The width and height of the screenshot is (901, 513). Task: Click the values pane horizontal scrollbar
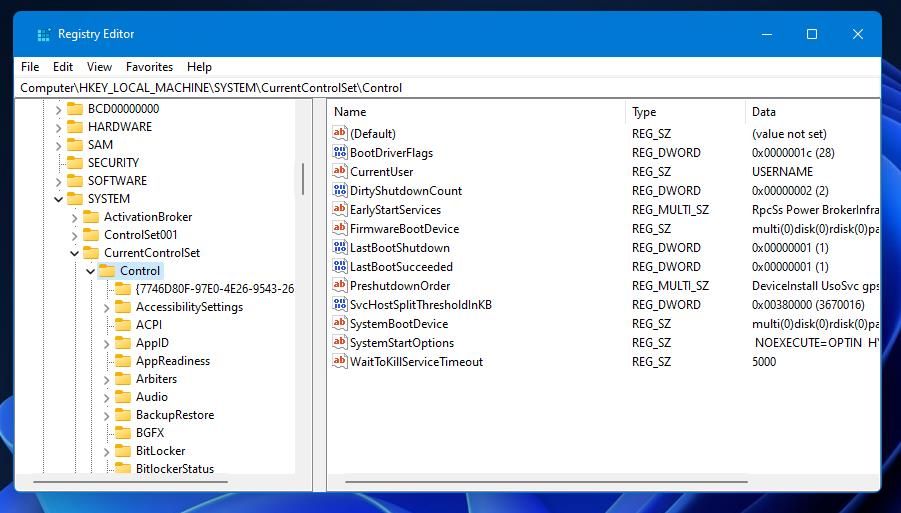click(546, 482)
